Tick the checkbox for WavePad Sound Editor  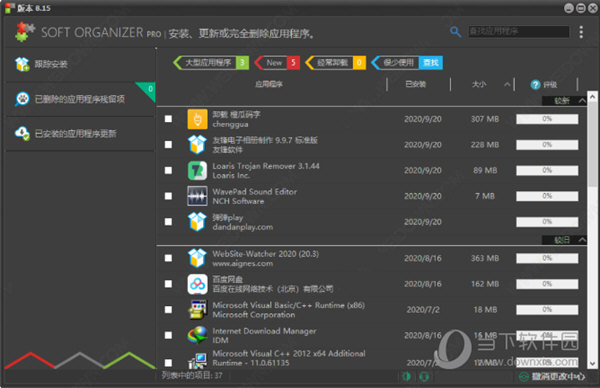[168, 196]
